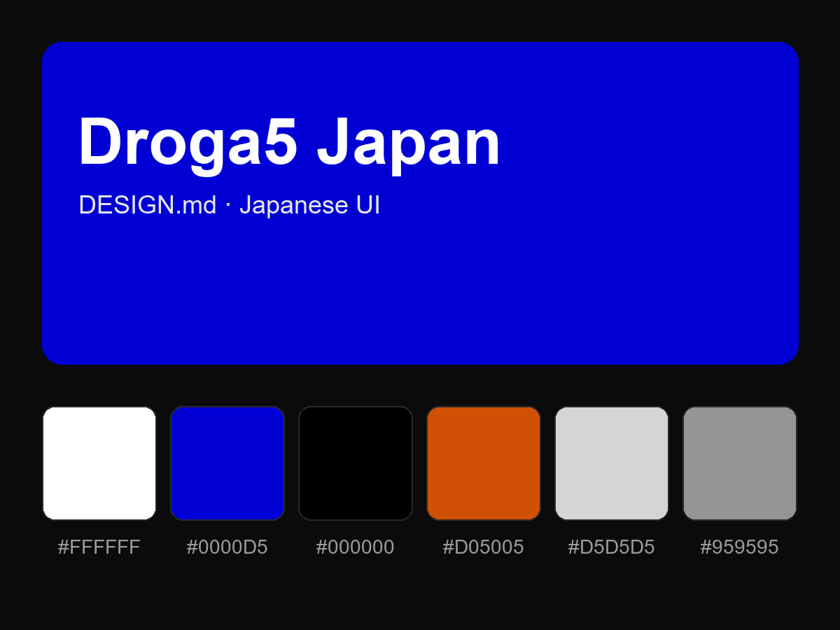Click the #FFFFFF hex label
The height and width of the screenshot is (630, 840).
coord(99,547)
